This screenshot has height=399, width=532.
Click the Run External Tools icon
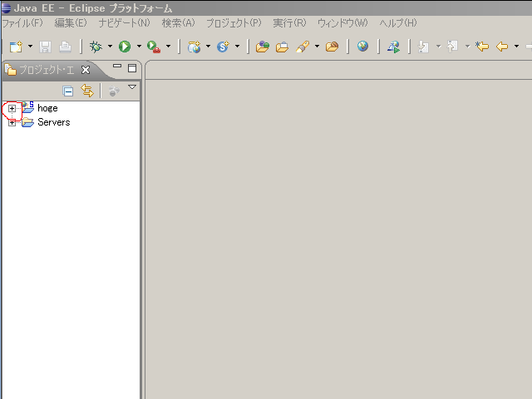(154, 47)
